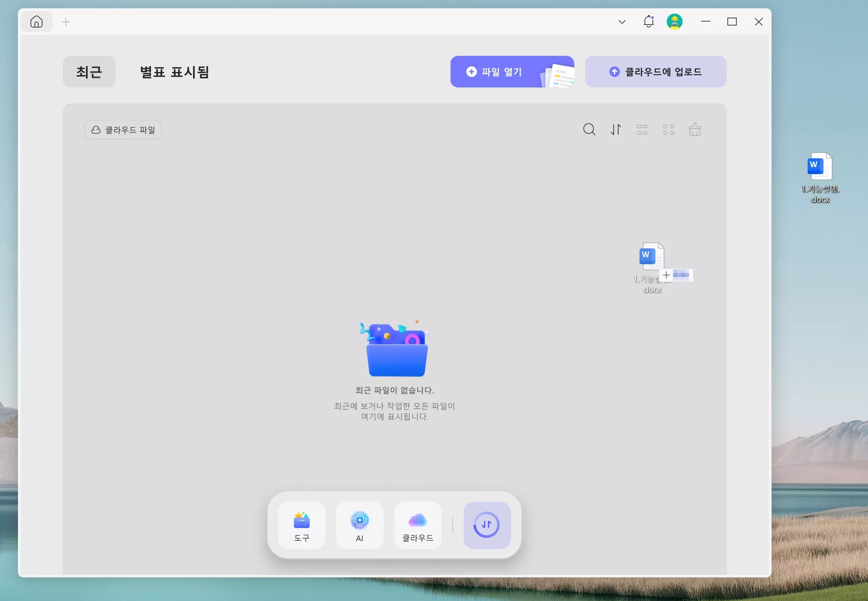Select 1.기능설명.docx on the desktop
Image resolution: width=868 pixels, height=601 pixels.
(x=820, y=178)
